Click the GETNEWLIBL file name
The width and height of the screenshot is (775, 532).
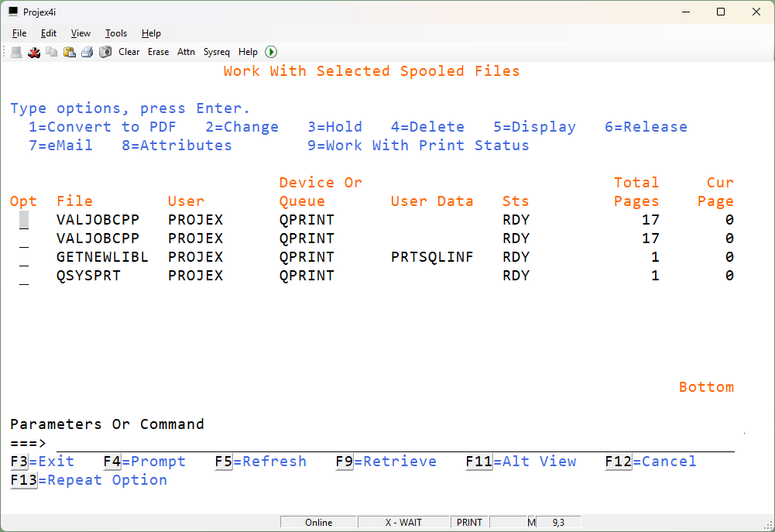click(x=102, y=257)
